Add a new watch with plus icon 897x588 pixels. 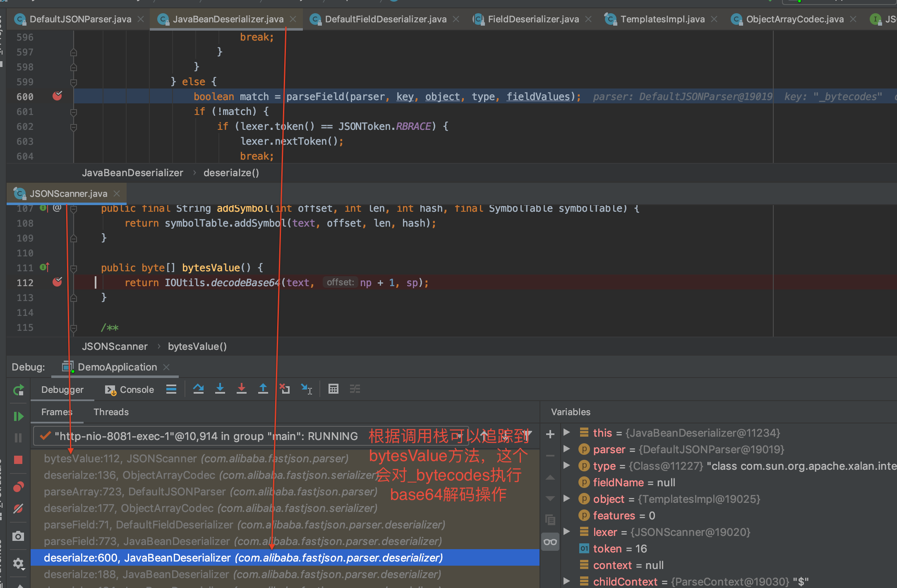tap(550, 434)
